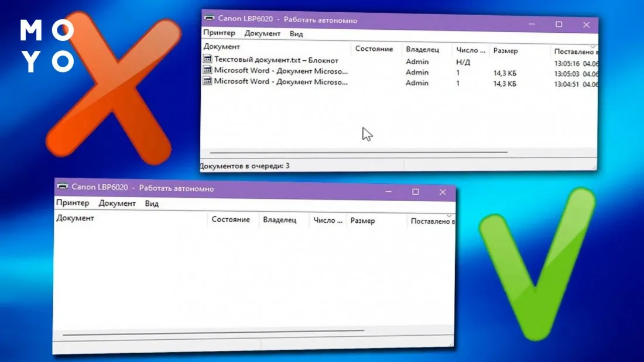The height and width of the screenshot is (362, 644).
Task: Click the title Canon LBP6020 of the empty queue window
Action: [x=100, y=187]
